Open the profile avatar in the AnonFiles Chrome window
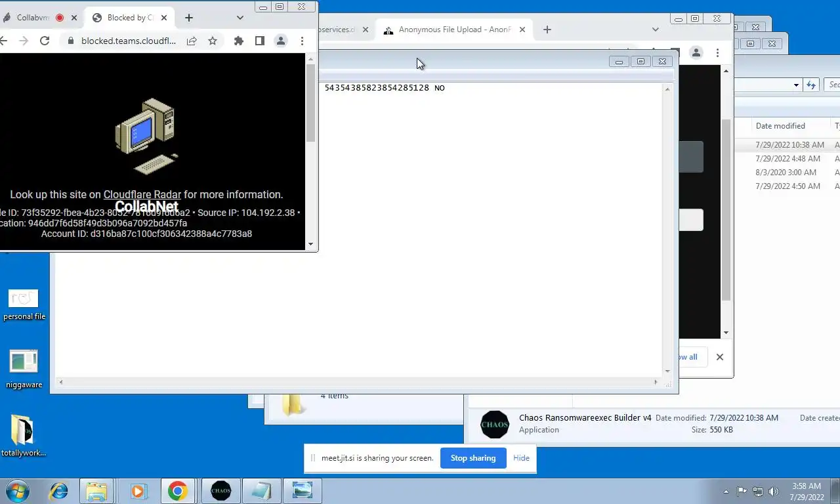840x504 pixels. pyautogui.click(x=696, y=52)
